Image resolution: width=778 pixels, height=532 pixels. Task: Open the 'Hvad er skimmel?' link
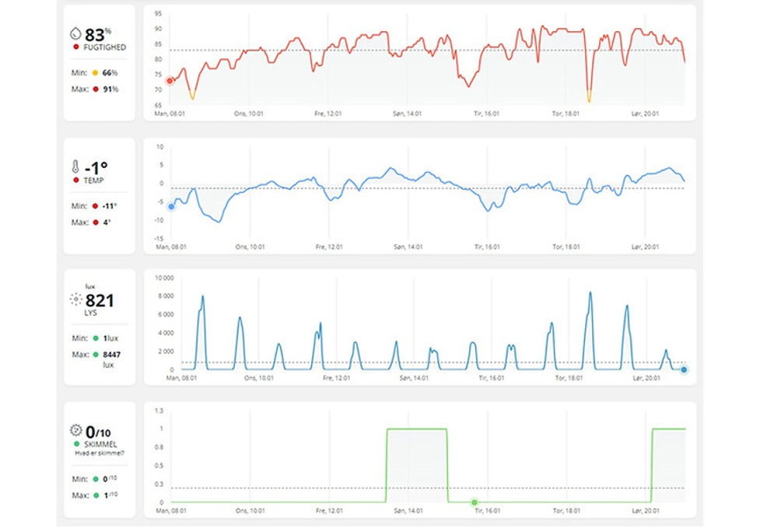tap(100, 452)
